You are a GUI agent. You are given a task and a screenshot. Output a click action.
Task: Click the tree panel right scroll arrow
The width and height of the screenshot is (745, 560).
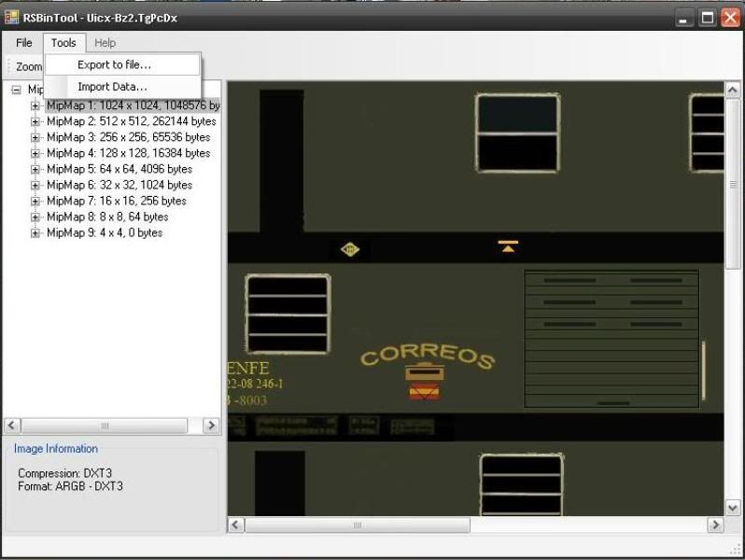[211, 426]
